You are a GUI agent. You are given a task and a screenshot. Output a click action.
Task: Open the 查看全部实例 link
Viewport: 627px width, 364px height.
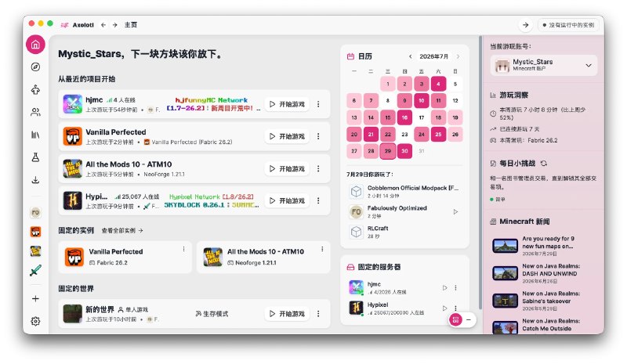pos(122,231)
